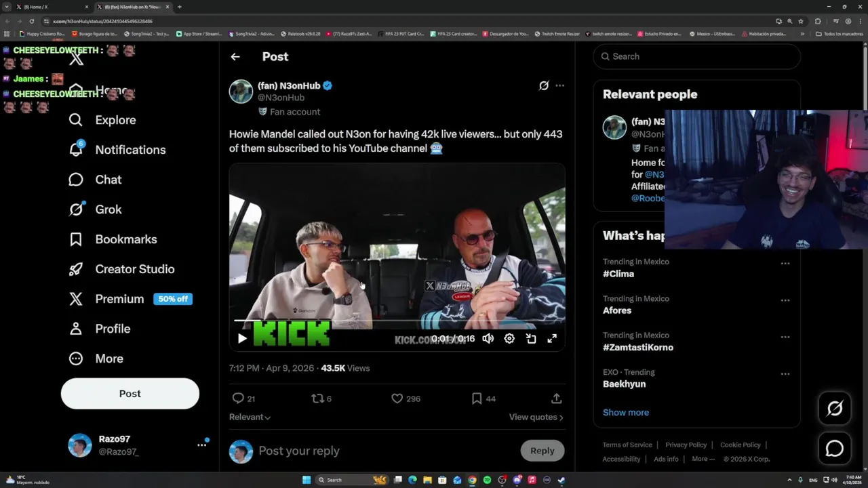
Task: Expand video to fullscreen
Action: tap(552, 338)
